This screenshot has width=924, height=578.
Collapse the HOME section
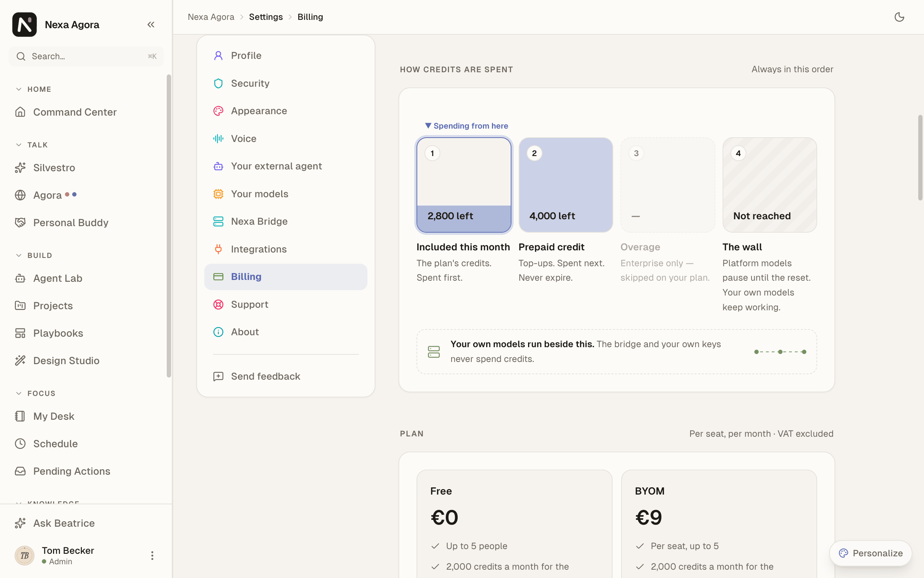pyautogui.click(x=33, y=89)
